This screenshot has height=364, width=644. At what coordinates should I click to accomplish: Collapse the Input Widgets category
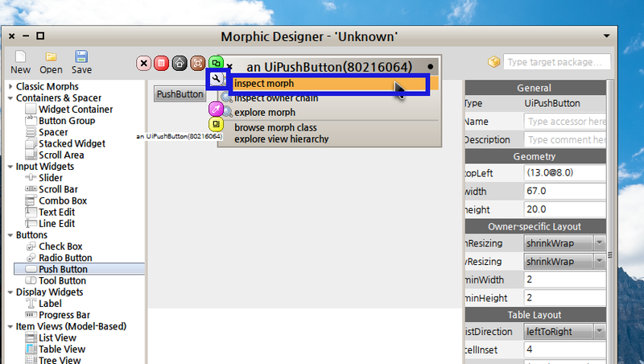10,167
